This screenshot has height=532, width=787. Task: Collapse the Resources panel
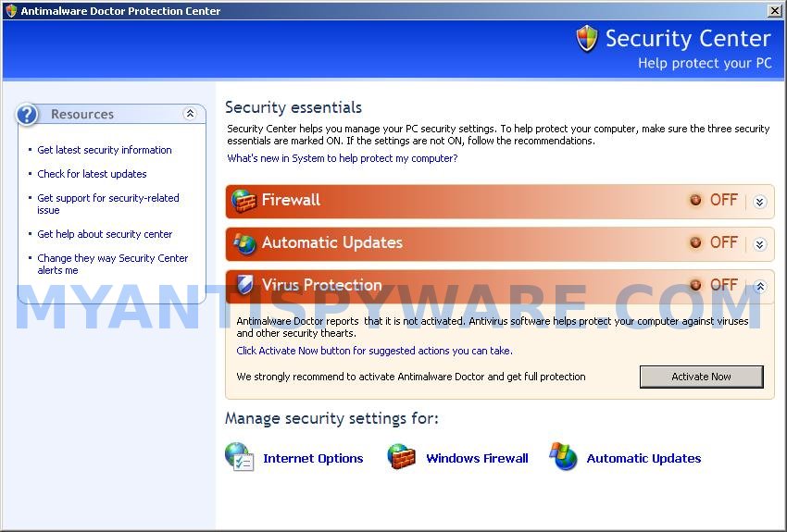[x=190, y=113]
